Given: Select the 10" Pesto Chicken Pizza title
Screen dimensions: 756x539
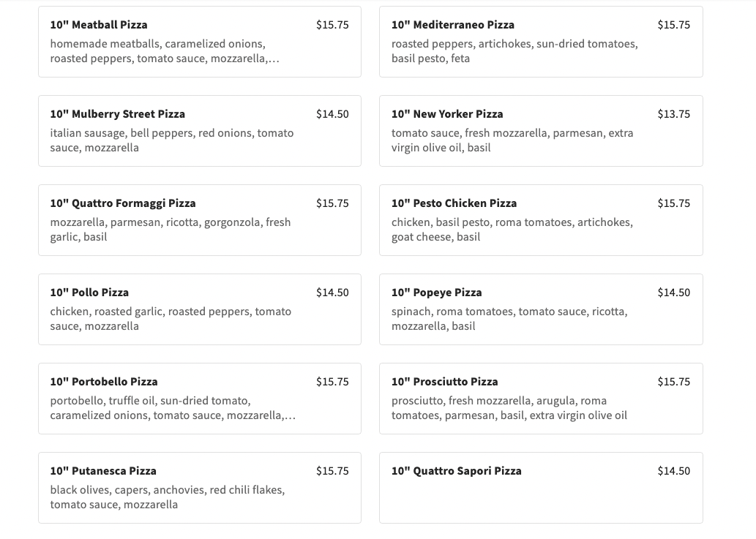Looking at the screenshot, I should coord(454,203).
